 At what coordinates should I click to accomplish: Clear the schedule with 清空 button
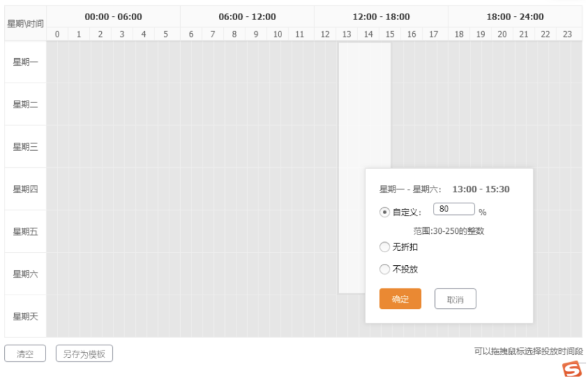tap(24, 353)
